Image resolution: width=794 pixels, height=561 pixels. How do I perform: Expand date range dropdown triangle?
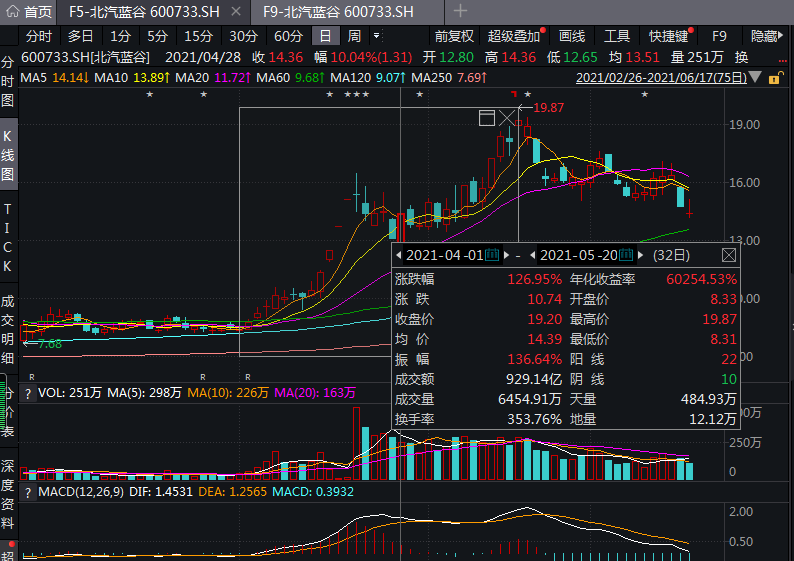tap(755, 77)
